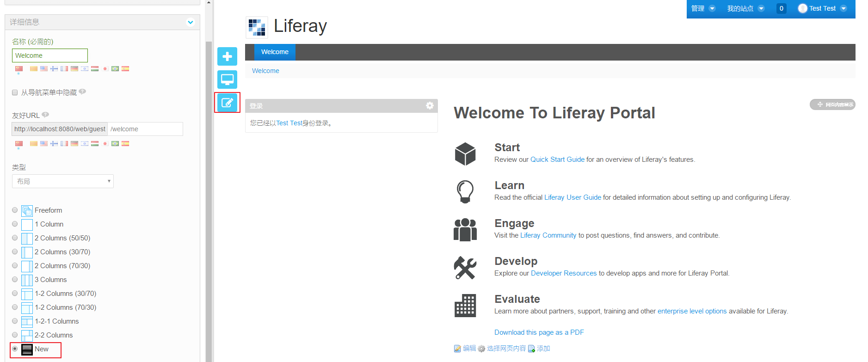This screenshot has width=868, height=362.
Task: Open the Developer Resources link
Action: (564, 273)
